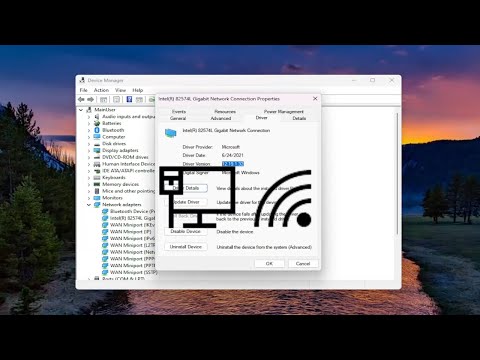This screenshot has width=480, height=360.
Task: Expand the Keyboards node
Action: tap(89, 178)
